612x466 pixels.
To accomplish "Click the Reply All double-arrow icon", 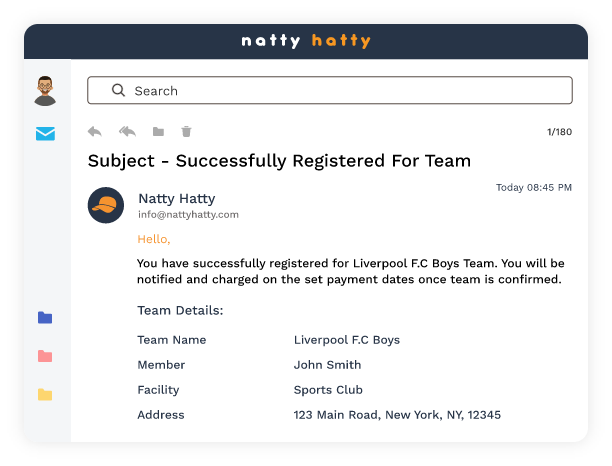I will click(127, 131).
